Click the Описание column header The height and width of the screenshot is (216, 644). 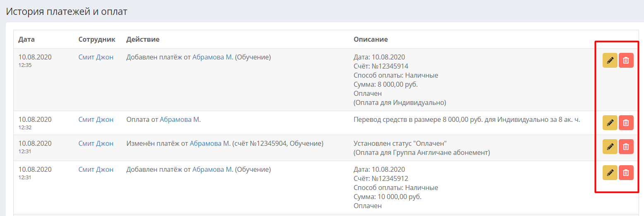coord(370,39)
